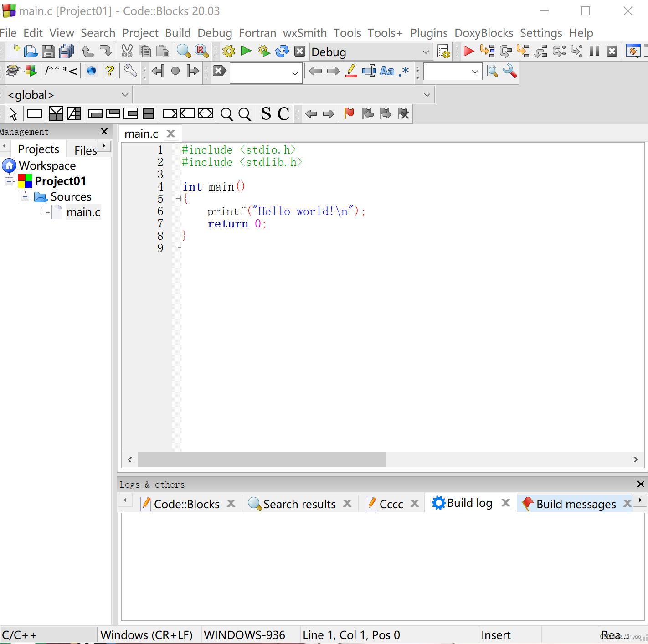
Task: Click the editor horizontal scrollbar thumb
Action: tap(262, 459)
